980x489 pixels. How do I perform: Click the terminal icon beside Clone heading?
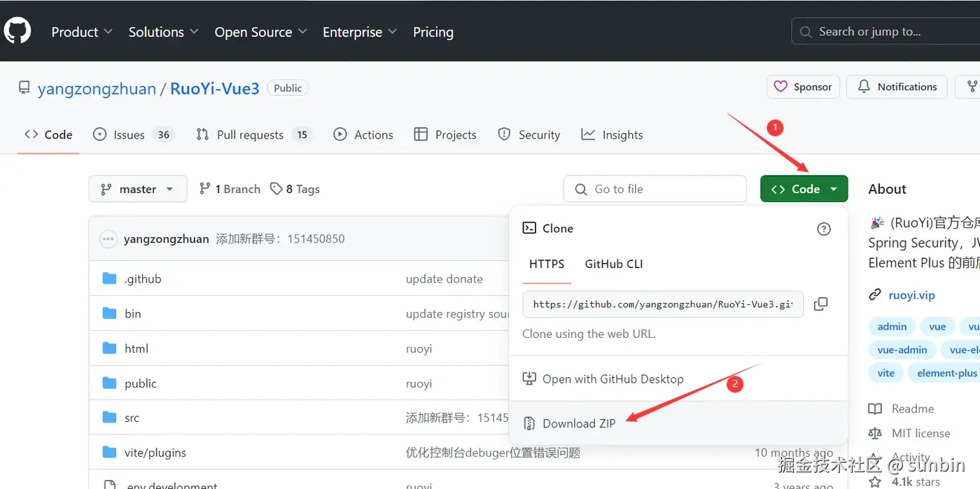(530, 228)
